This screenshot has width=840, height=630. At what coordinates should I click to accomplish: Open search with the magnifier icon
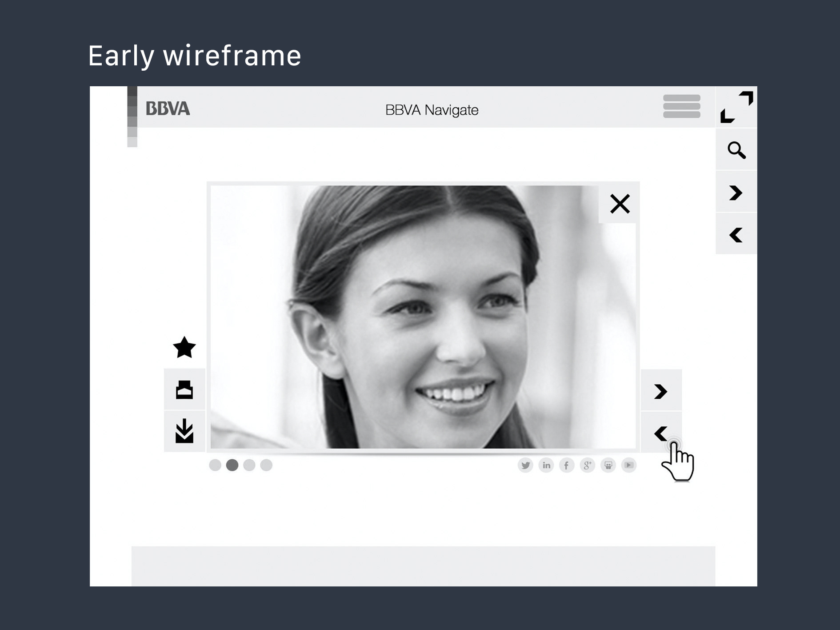[x=736, y=150]
